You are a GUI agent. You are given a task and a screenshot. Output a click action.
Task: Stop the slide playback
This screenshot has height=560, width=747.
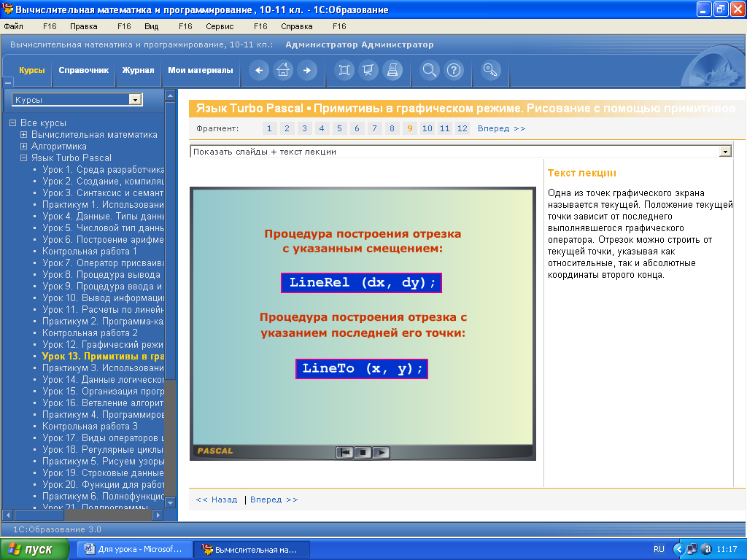click(363, 452)
